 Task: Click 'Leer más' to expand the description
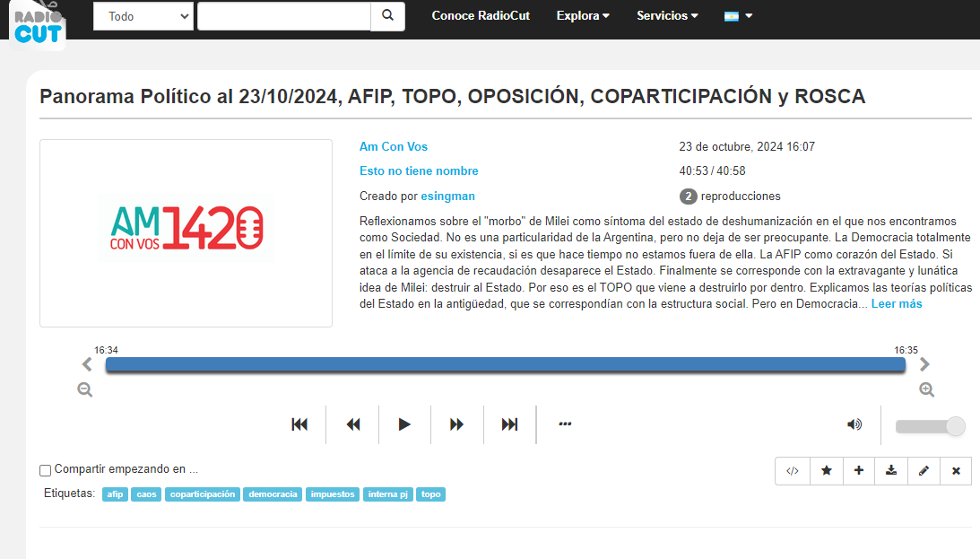[x=896, y=304]
